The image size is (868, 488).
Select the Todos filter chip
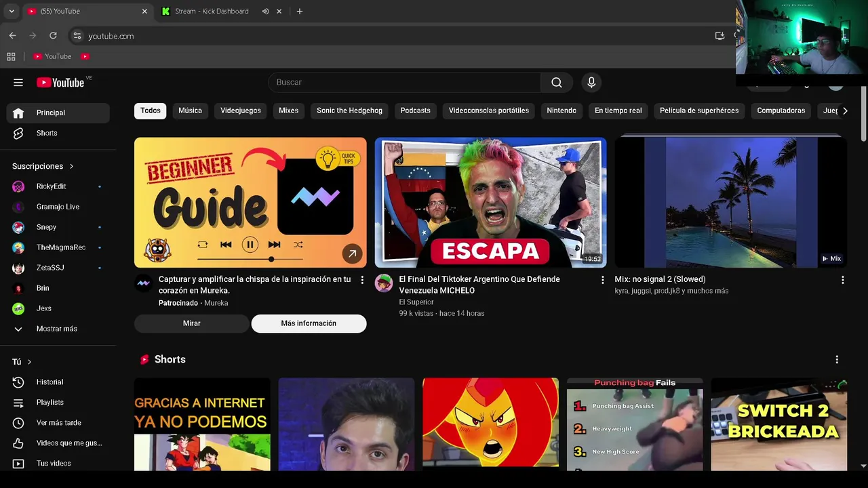coord(151,110)
